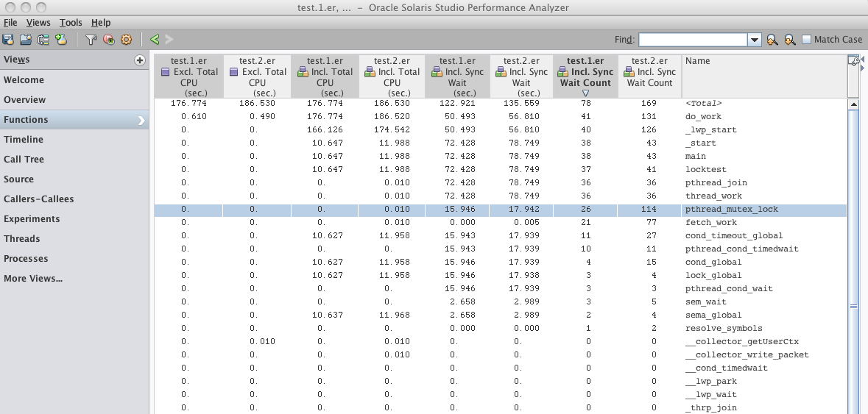Click the Find Next magnifier icon
The width and height of the screenshot is (868, 414).
coord(790,39)
